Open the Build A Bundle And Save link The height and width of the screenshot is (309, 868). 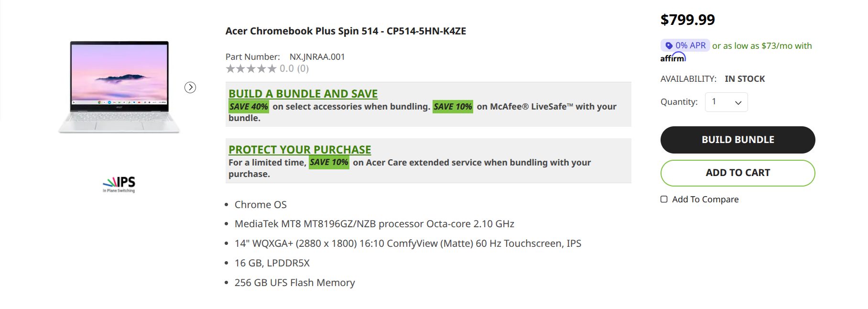(303, 94)
